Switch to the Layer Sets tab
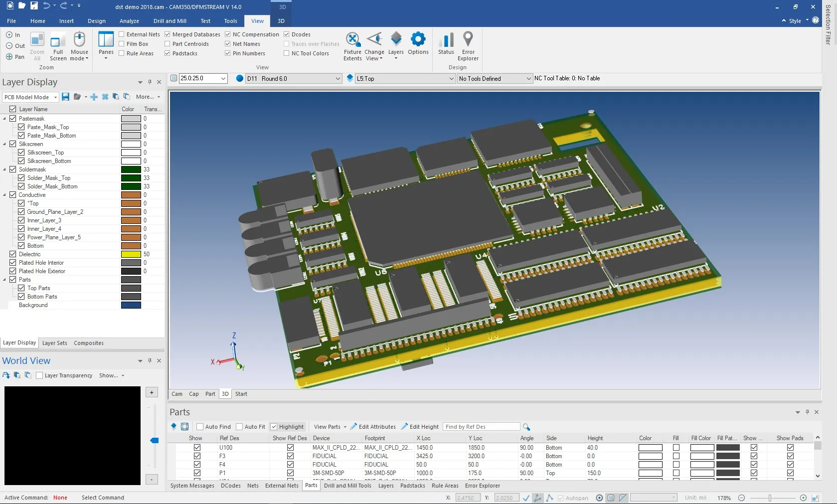Image resolution: width=837 pixels, height=504 pixels. pos(55,343)
